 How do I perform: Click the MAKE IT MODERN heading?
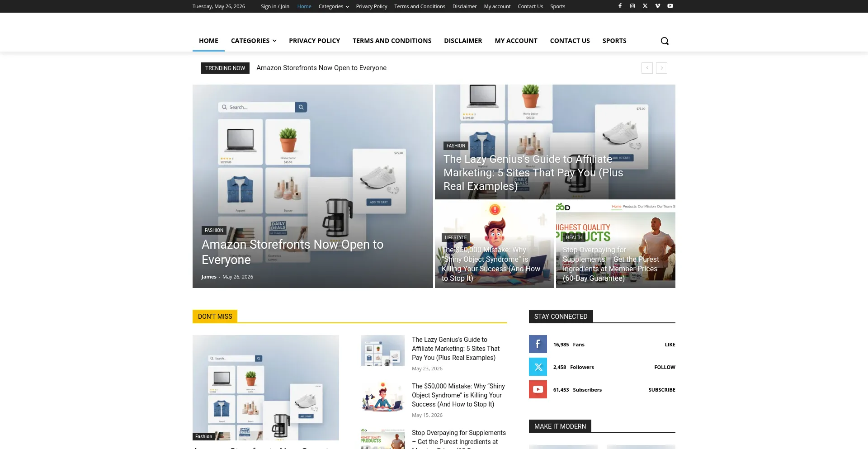pos(560,426)
